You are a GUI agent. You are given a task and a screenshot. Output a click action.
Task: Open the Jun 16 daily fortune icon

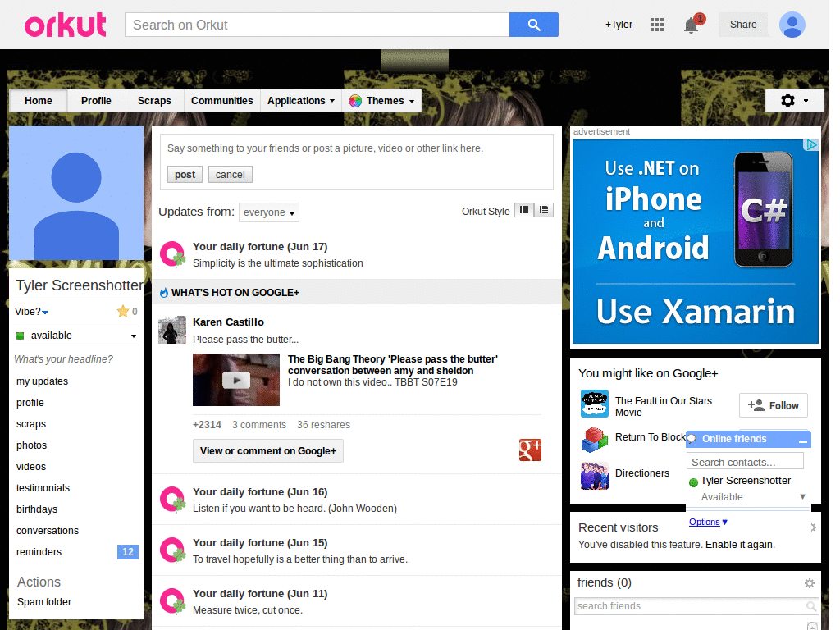173,500
